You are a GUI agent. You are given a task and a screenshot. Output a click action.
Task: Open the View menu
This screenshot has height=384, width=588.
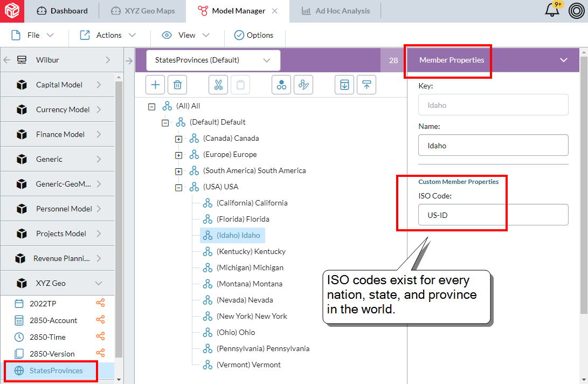click(x=185, y=35)
